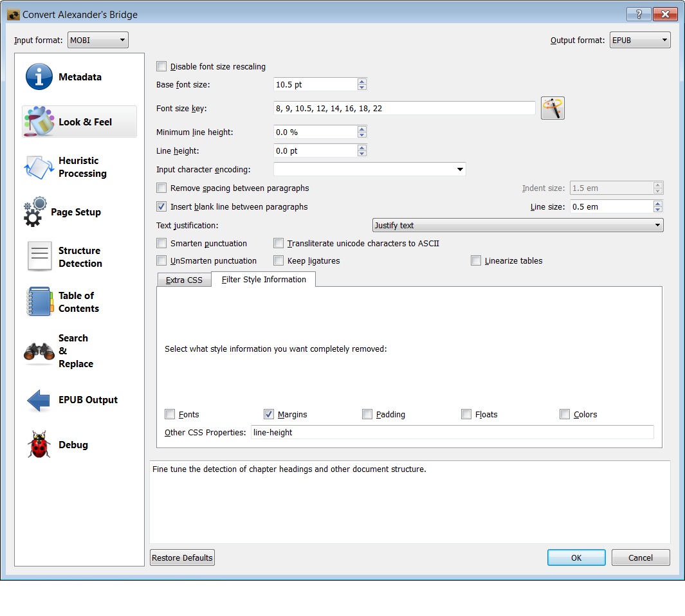Click the Base font size field
Screen dimensions: 685x616
(x=315, y=84)
